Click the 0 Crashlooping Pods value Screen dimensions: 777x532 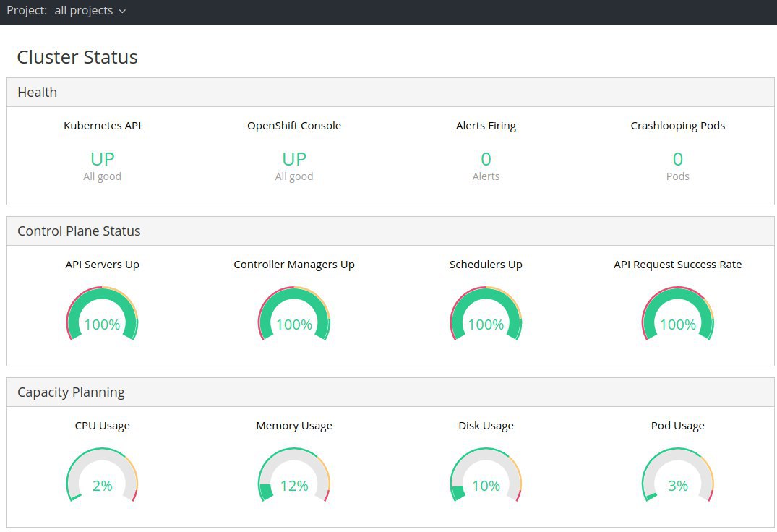677,159
